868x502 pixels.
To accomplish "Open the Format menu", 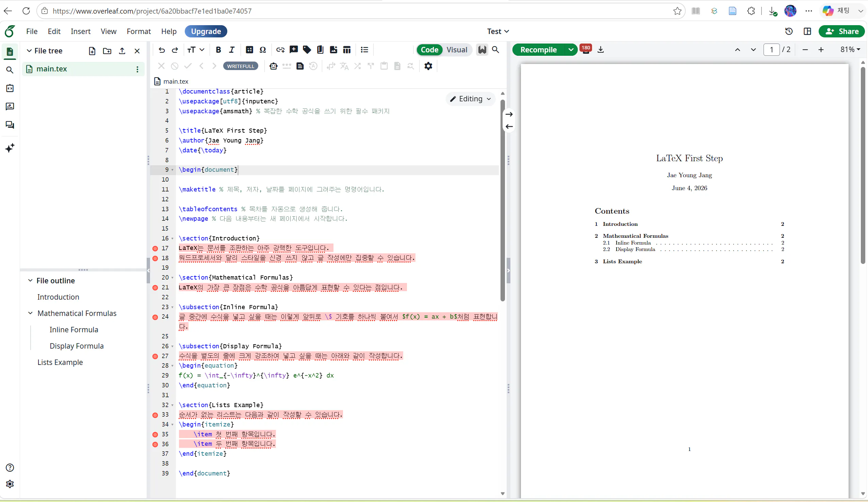I will coord(139,31).
